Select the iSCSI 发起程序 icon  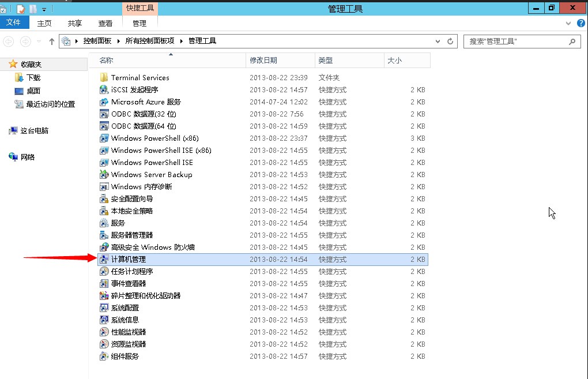(104, 90)
